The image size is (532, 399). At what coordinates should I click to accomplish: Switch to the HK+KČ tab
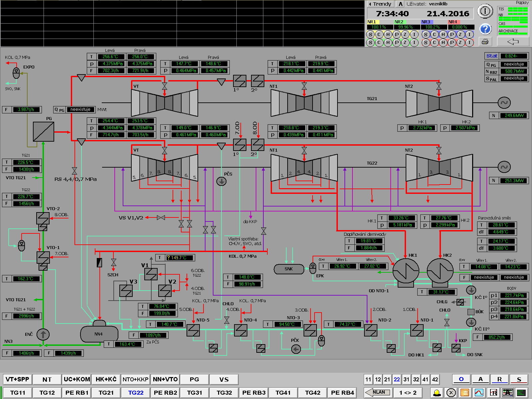106,379
